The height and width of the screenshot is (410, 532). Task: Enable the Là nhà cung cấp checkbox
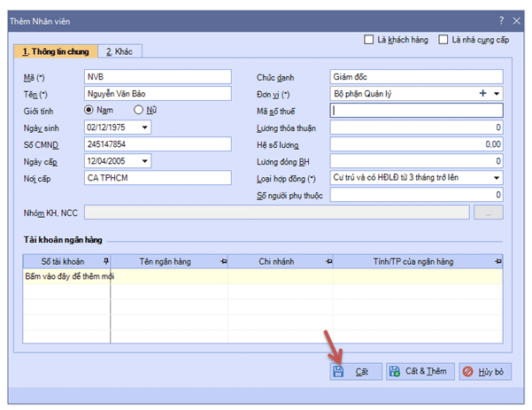(x=443, y=40)
